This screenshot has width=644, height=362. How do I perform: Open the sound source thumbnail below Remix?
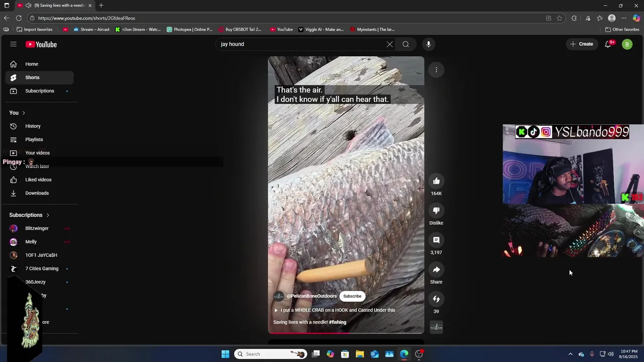(x=436, y=327)
